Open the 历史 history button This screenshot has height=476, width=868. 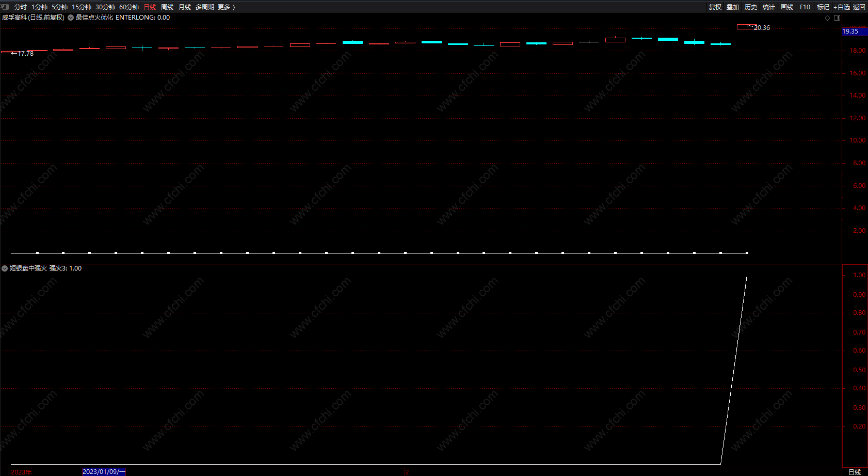coord(751,7)
